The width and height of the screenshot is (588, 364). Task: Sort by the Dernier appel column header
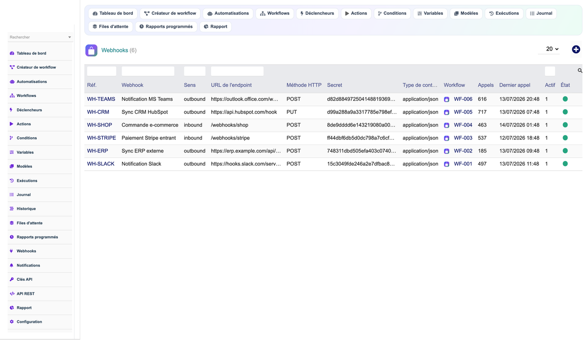coord(514,85)
